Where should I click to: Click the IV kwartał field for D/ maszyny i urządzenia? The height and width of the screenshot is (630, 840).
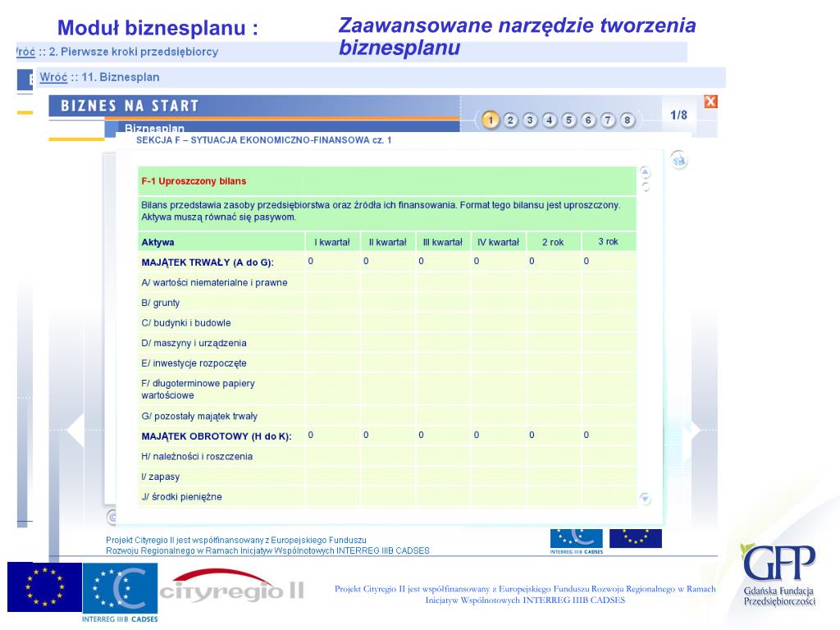(498, 343)
